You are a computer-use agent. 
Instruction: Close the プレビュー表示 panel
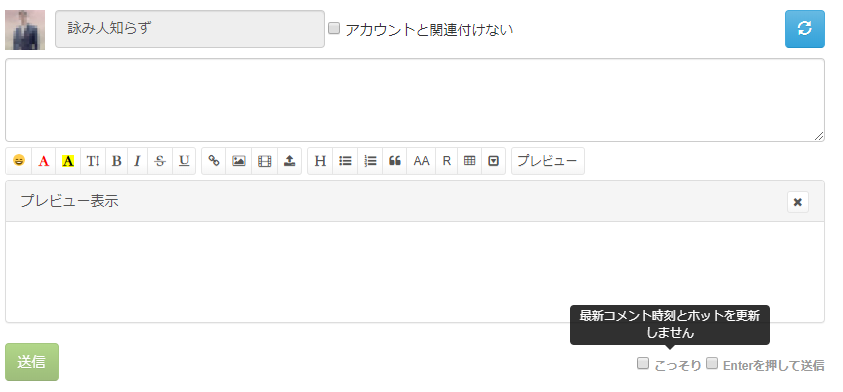798,202
